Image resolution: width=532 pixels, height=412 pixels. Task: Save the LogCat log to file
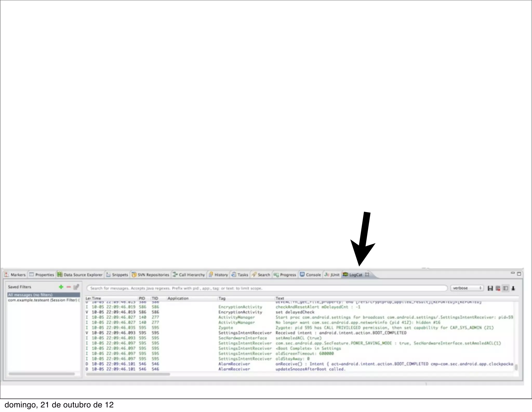490,288
